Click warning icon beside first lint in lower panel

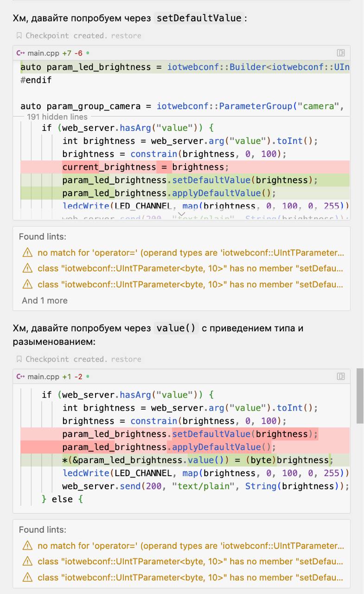pos(28,546)
